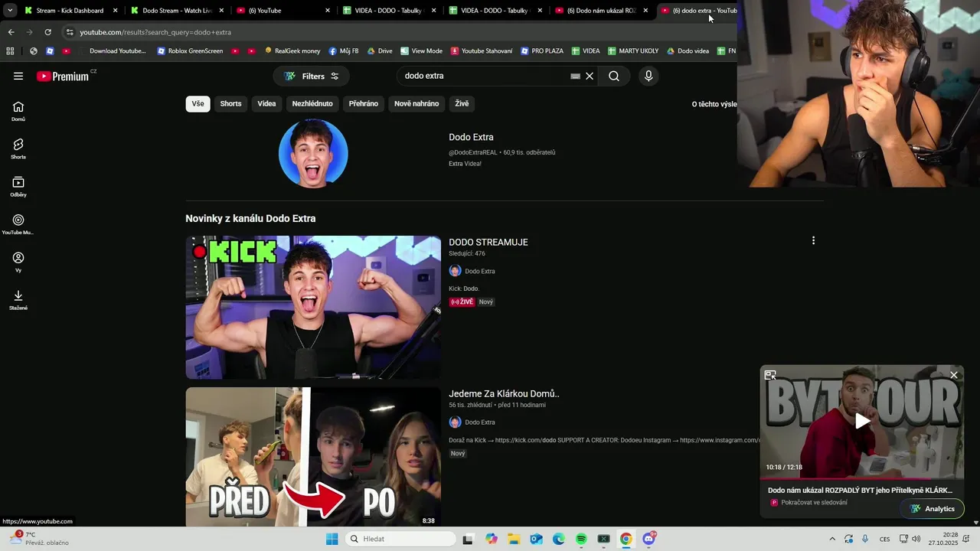Image resolution: width=980 pixels, height=551 pixels.
Task: Open Youtube Stahovaní bookmark
Action: coord(482,51)
